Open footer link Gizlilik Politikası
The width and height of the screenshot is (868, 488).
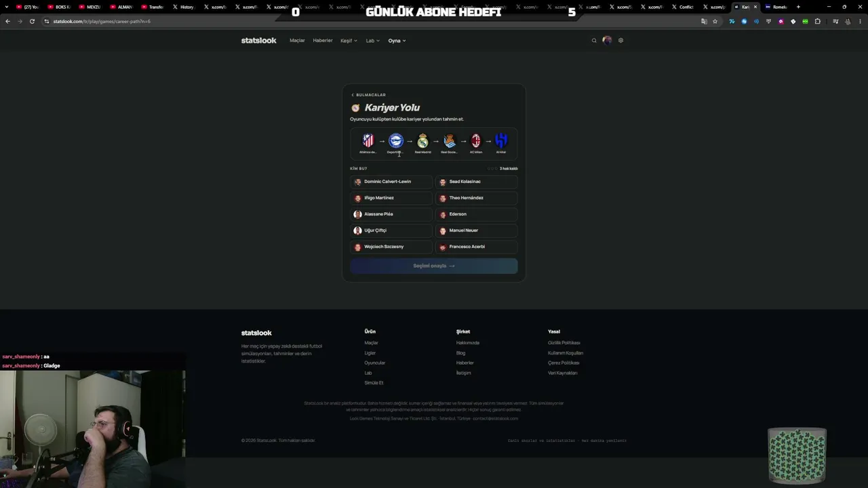pos(564,343)
